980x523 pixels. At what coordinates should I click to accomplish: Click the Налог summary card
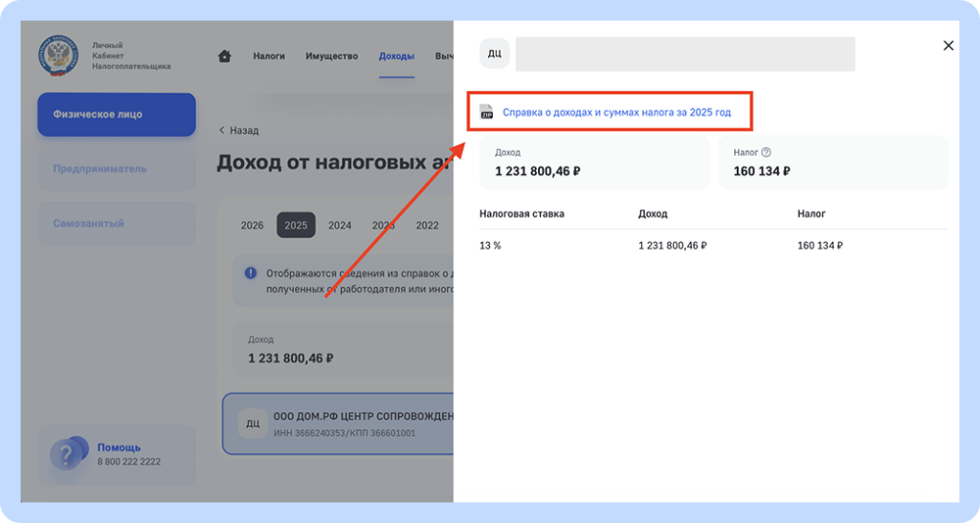(833, 163)
